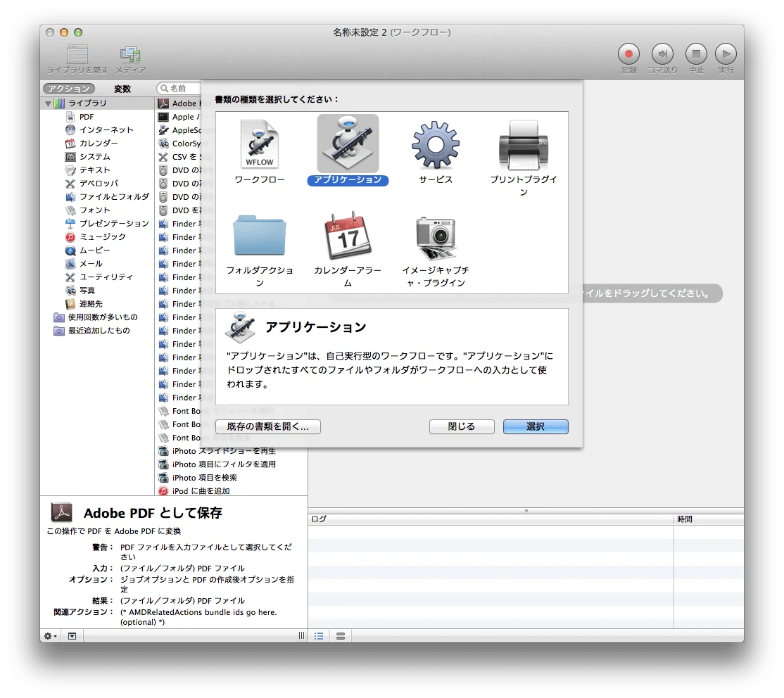Click the ログ column header
Screen dimensions: 784x698
point(491,519)
